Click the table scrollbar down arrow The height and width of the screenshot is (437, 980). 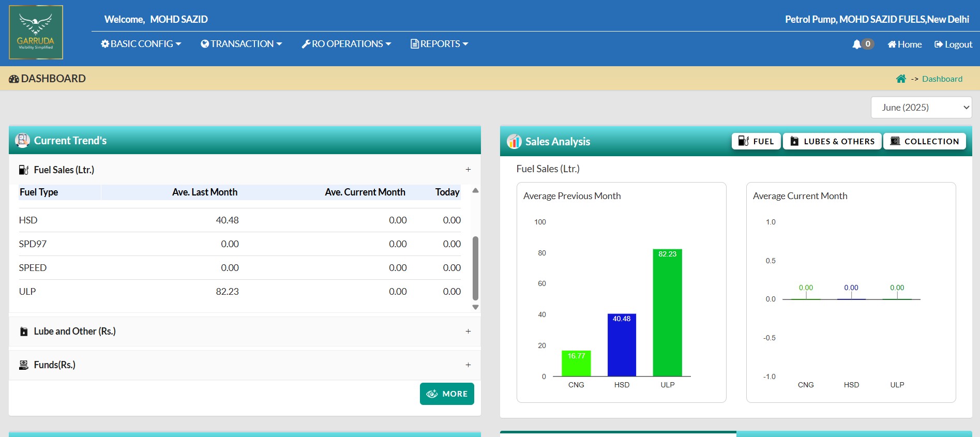[475, 307]
